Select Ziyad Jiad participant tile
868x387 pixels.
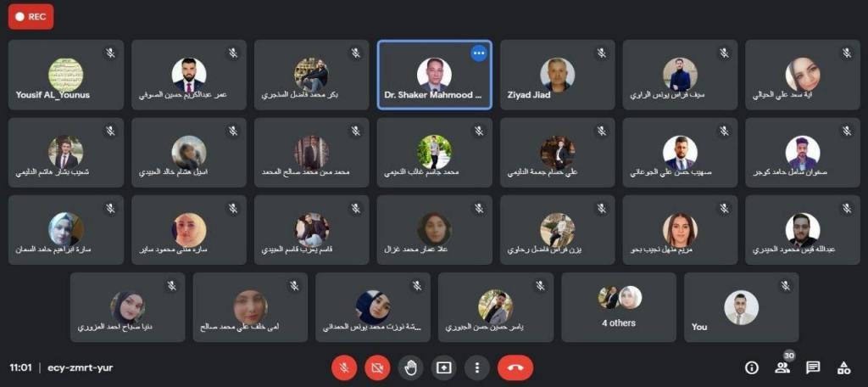pyautogui.click(x=557, y=75)
